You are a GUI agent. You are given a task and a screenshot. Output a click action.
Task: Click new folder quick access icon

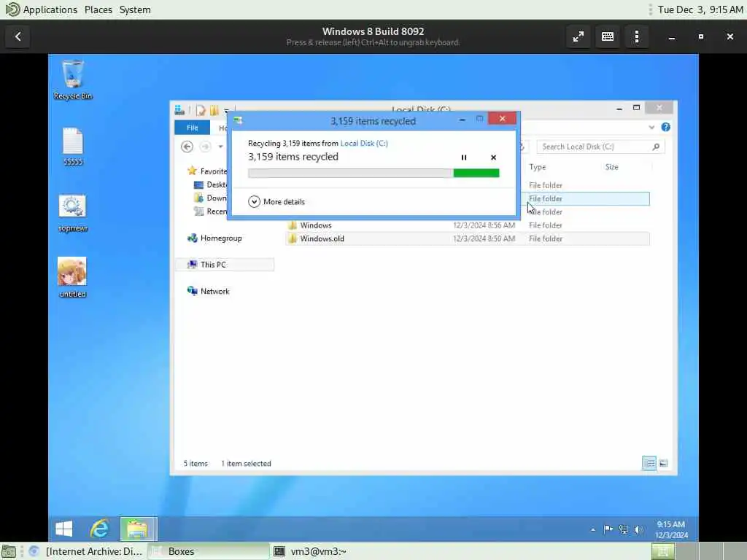coord(214,111)
